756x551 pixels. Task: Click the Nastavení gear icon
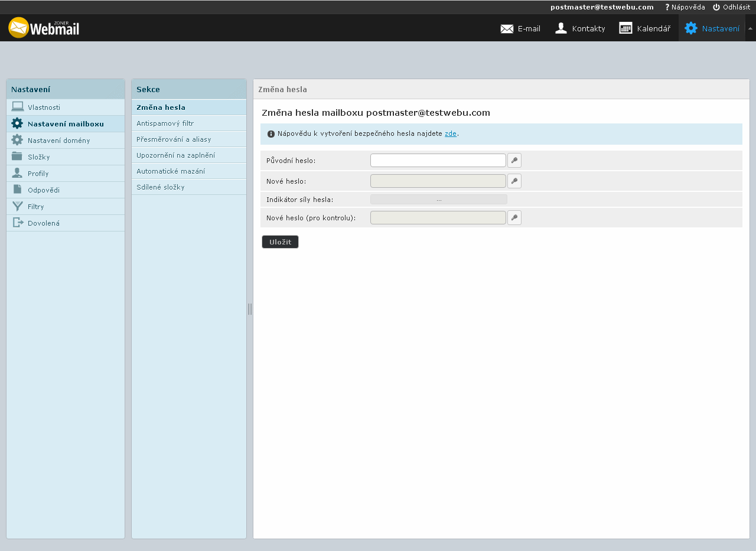690,28
